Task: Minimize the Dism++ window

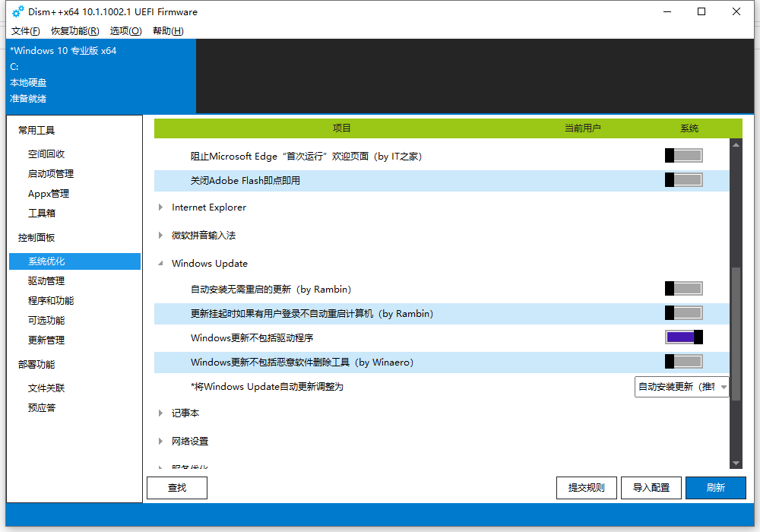Action: tap(667, 11)
